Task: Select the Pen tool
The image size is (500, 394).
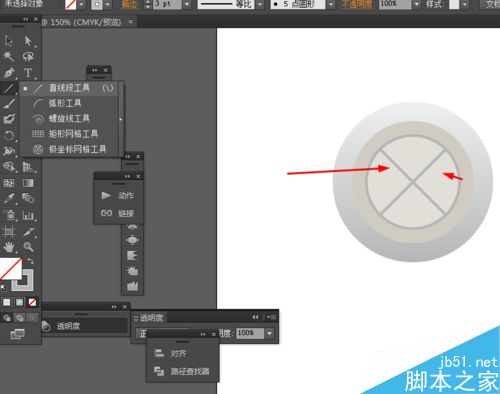Action: click(x=9, y=73)
